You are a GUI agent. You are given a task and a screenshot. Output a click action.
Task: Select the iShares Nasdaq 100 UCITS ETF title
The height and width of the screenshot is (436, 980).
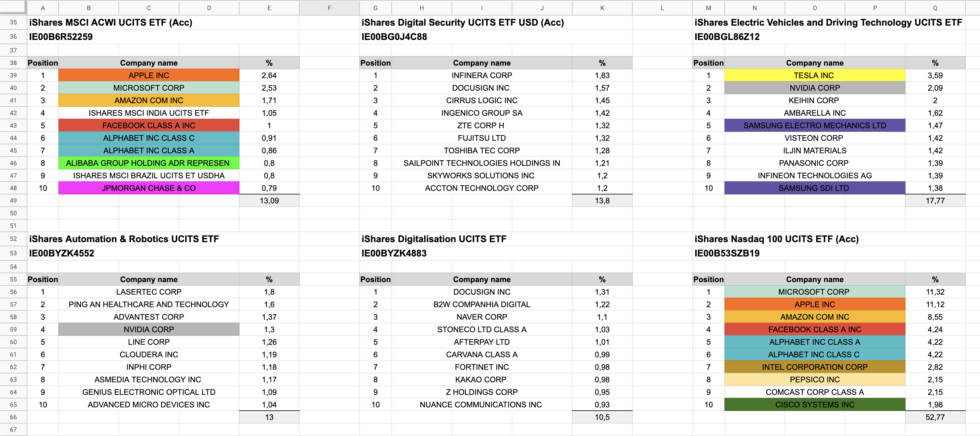point(776,239)
